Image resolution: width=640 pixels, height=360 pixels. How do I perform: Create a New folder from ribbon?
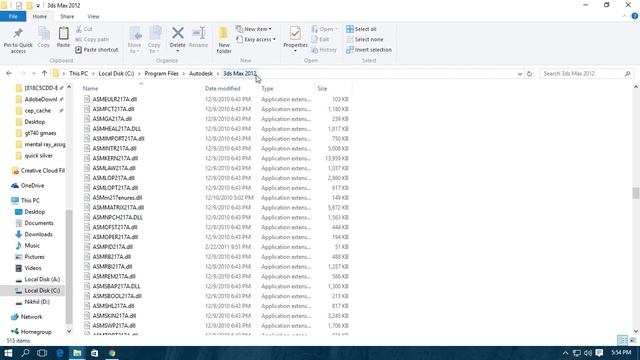click(x=224, y=39)
